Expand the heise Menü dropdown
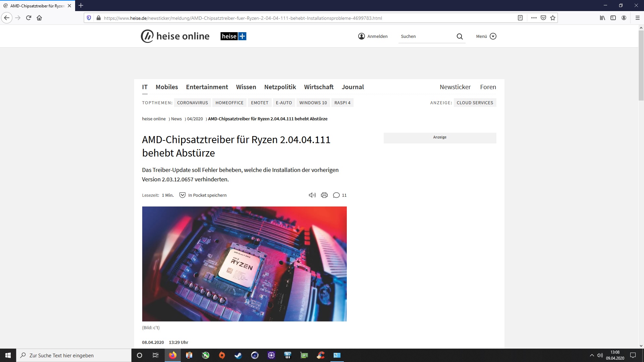This screenshot has width=644, height=362. click(x=486, y=36)
